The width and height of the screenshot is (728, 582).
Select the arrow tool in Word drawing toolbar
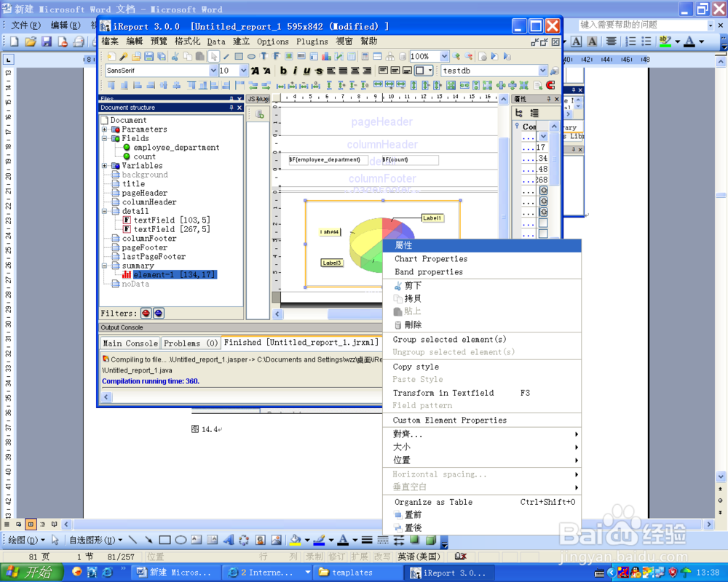(x=149, y=541)
